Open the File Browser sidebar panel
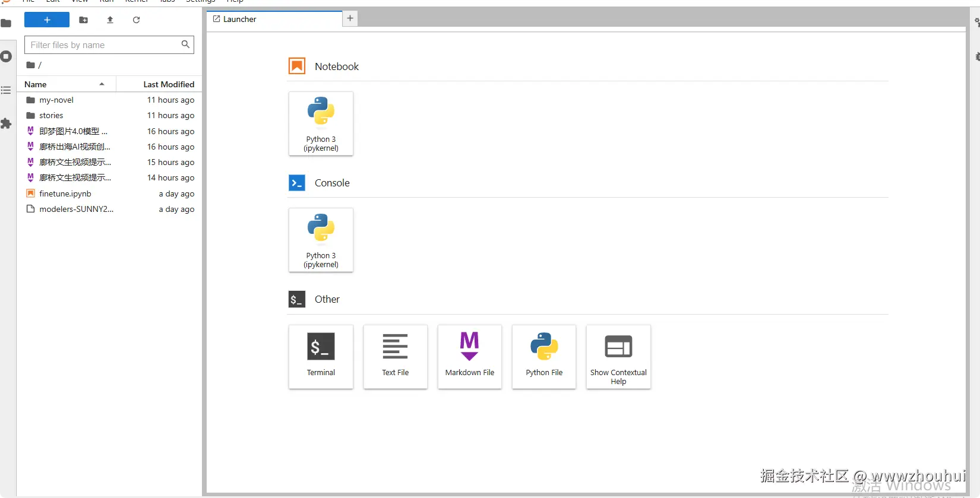980x498 pixels. pyautogui.click(x=6, y=23)
